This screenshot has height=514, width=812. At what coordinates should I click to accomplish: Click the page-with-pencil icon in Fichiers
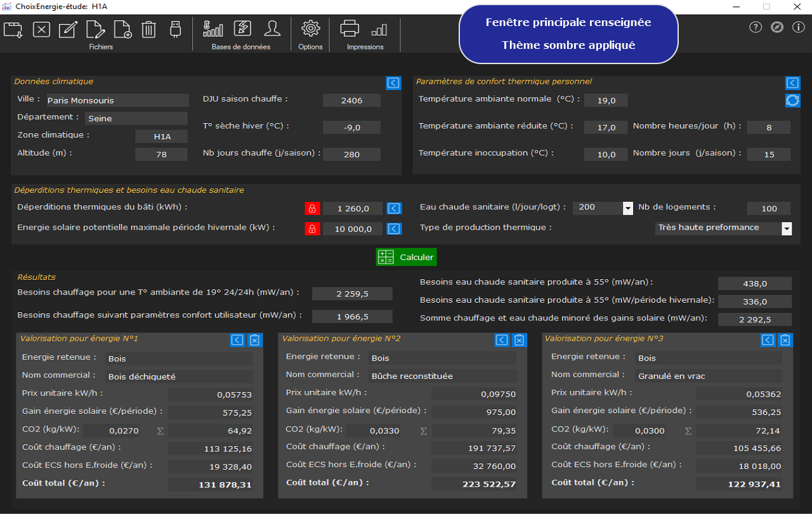point(95,30)
